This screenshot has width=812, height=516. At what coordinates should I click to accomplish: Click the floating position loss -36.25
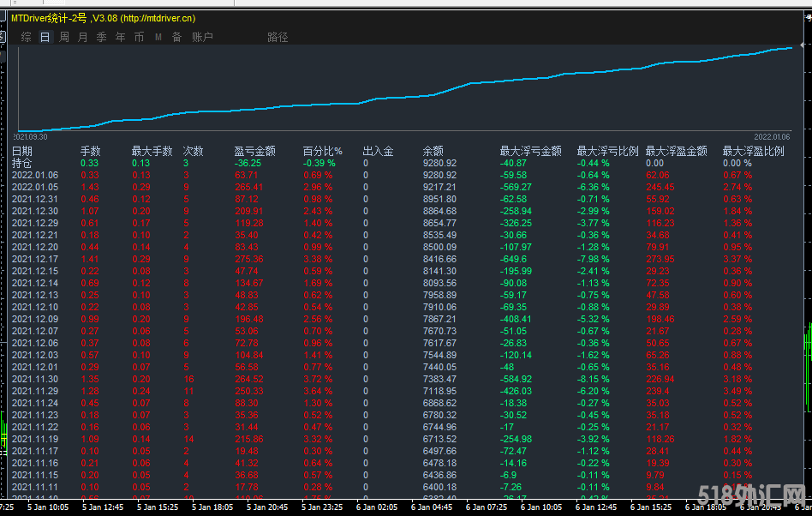[x=248, y=163]
